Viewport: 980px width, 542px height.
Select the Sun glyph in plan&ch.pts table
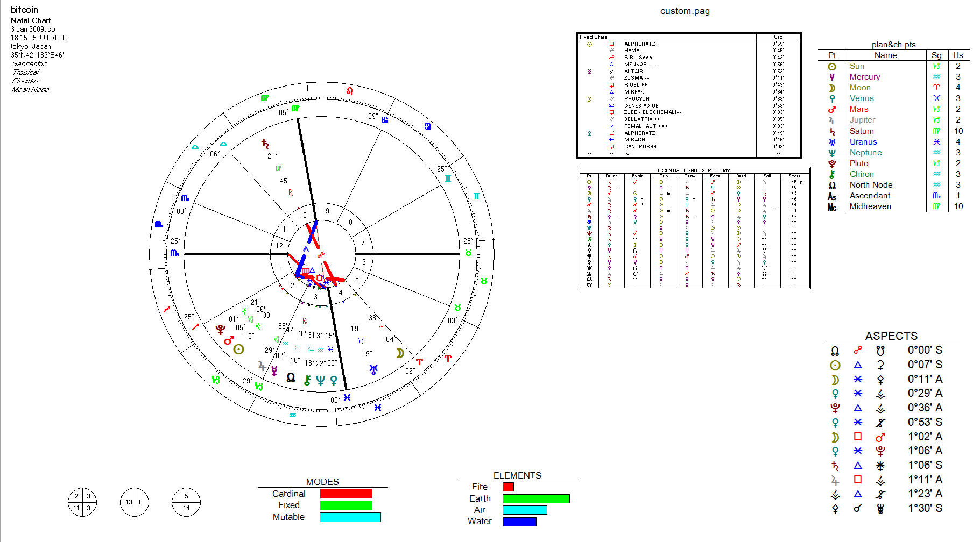click(x=831, y=66)
